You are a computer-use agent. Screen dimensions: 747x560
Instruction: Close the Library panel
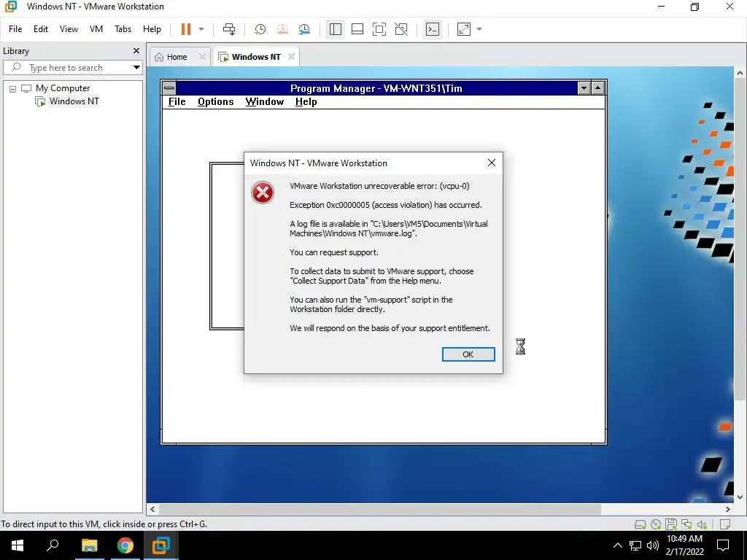coord(136,50)
